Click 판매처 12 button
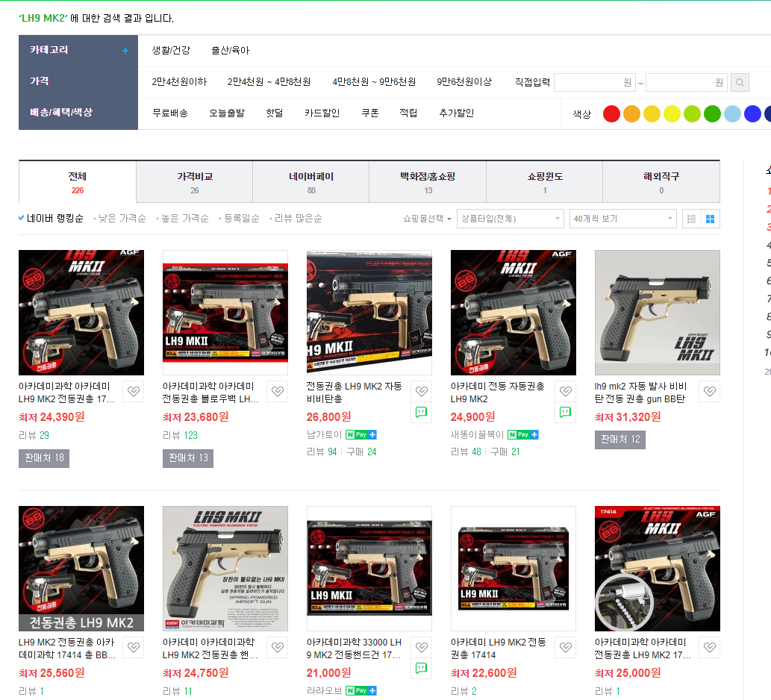The image size is (771, 700). tap(620, 440)
